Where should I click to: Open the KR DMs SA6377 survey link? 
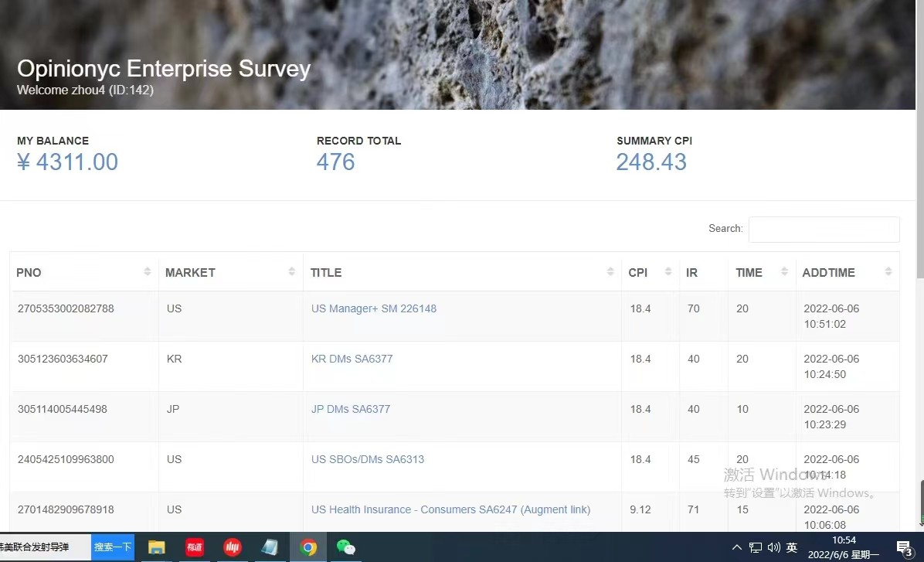click(x=352, y=359)
